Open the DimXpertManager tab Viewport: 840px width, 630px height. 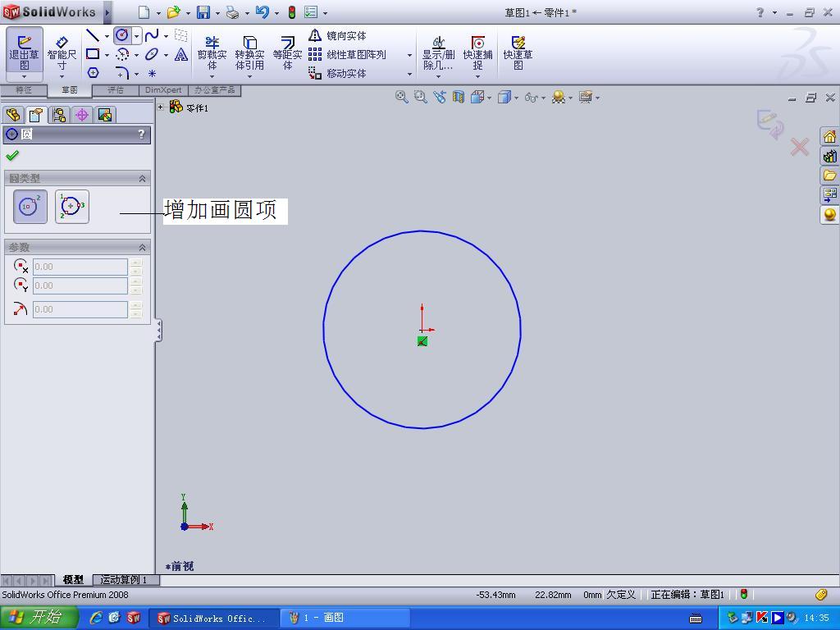[82, 115]
